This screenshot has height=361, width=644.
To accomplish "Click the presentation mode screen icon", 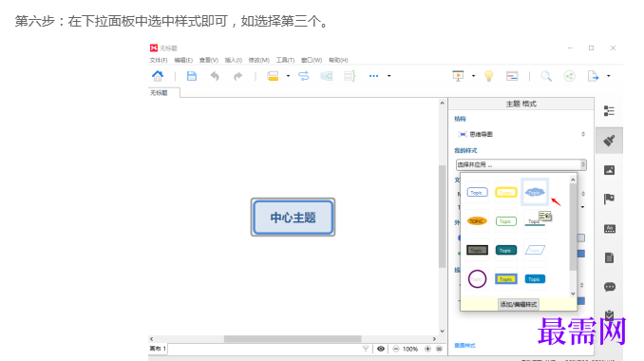I will click(458, 76).
